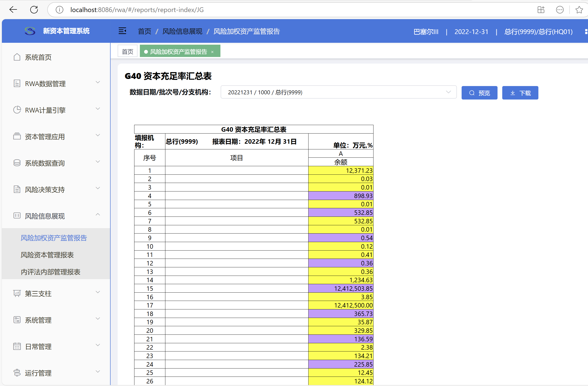588x386 pixels.
Task: Click the site information icon in the address bar
Action: 60,10
